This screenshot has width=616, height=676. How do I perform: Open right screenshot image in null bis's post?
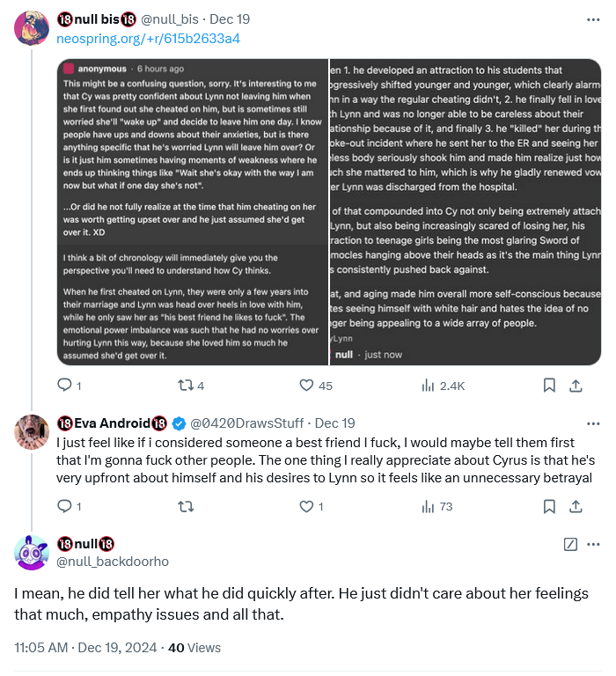click(x=466, y=212)
